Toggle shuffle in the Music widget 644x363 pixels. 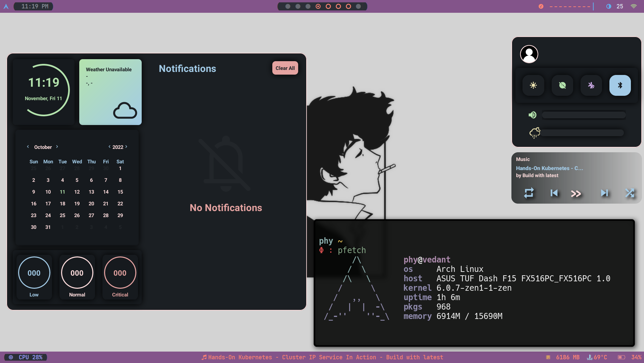(630, 193)
